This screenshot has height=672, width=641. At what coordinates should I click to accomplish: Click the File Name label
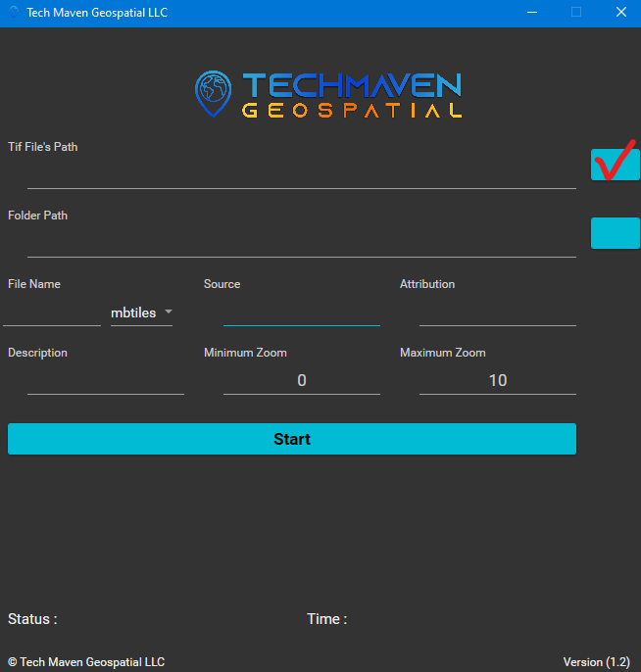point(34,284)
